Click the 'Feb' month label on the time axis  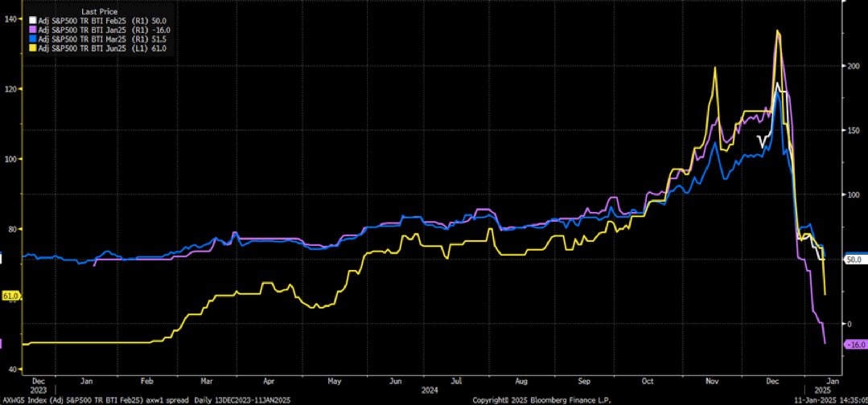point(146,381)
